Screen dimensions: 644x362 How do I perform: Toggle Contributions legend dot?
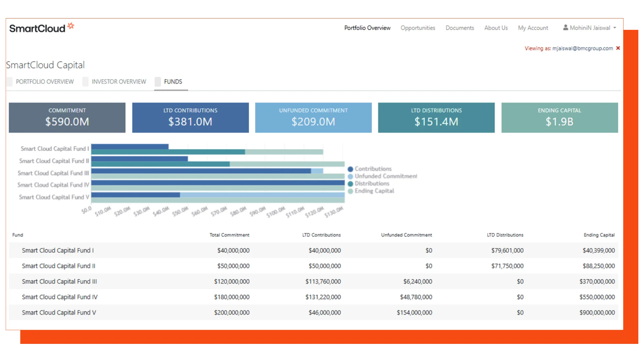pos(351,169)
